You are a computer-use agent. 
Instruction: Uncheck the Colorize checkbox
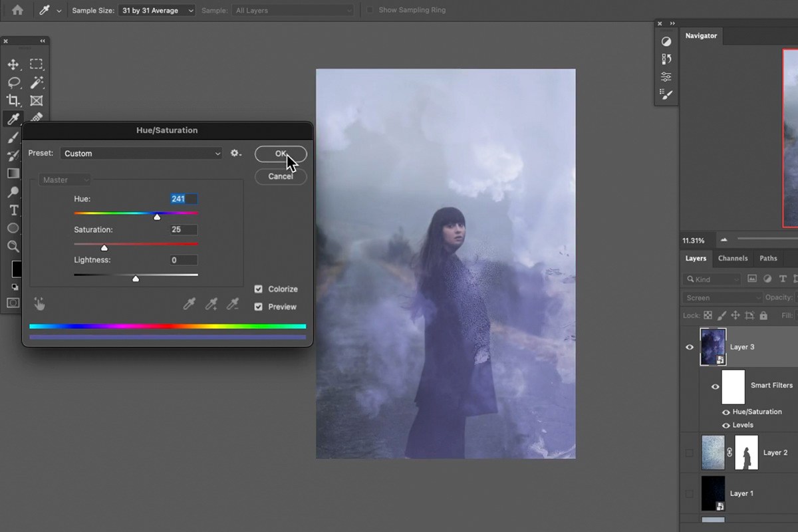pos(259,289)
